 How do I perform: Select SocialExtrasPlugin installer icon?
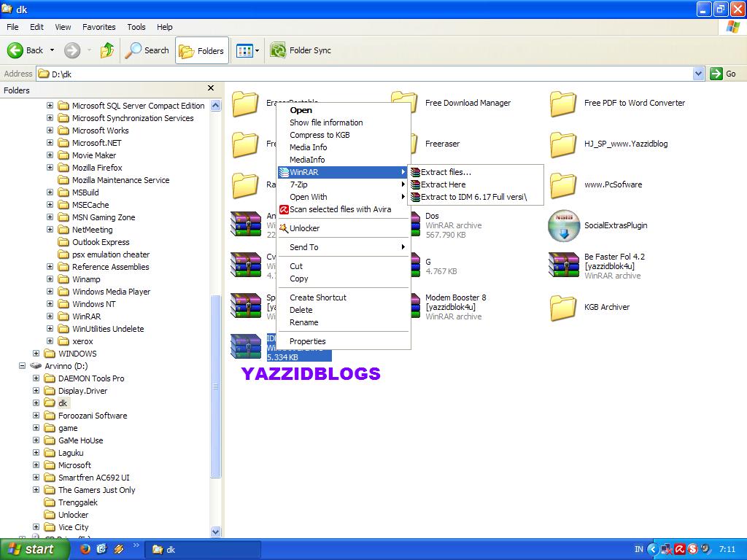pyautogui.click(x=564, y=226)
